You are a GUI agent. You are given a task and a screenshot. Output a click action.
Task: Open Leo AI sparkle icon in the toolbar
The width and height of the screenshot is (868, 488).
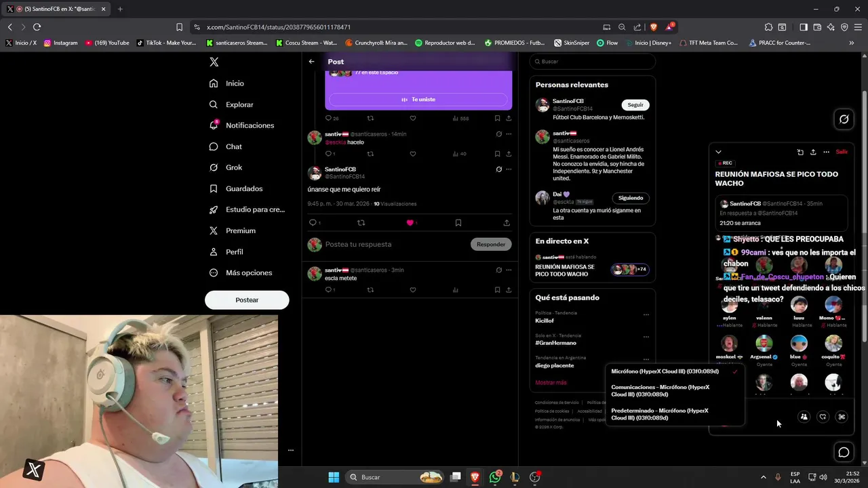point(831,27)
